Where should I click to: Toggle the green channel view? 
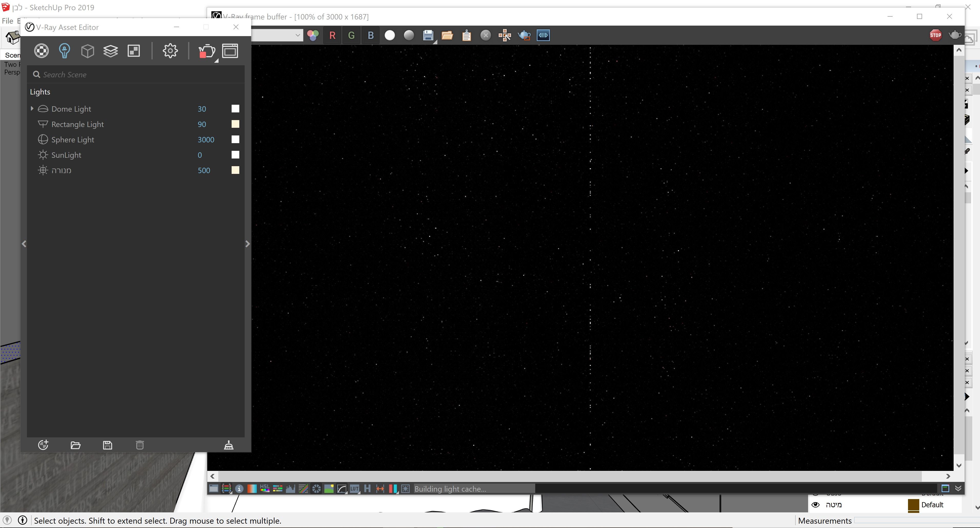[351, 35]
